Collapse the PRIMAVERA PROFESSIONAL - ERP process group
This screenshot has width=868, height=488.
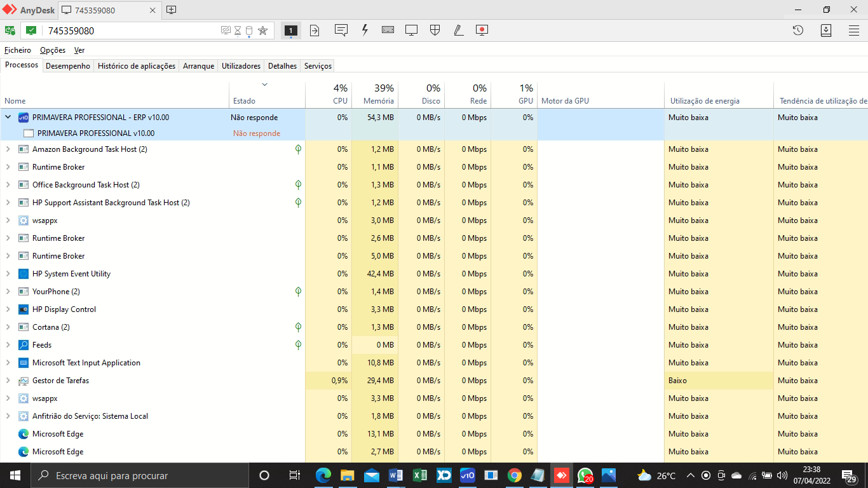(x=8, y=118)
